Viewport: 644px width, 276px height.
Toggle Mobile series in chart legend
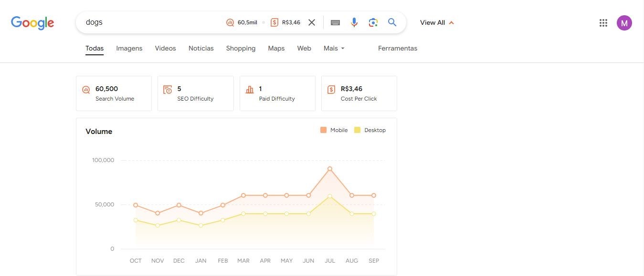(x=334, y=130)
